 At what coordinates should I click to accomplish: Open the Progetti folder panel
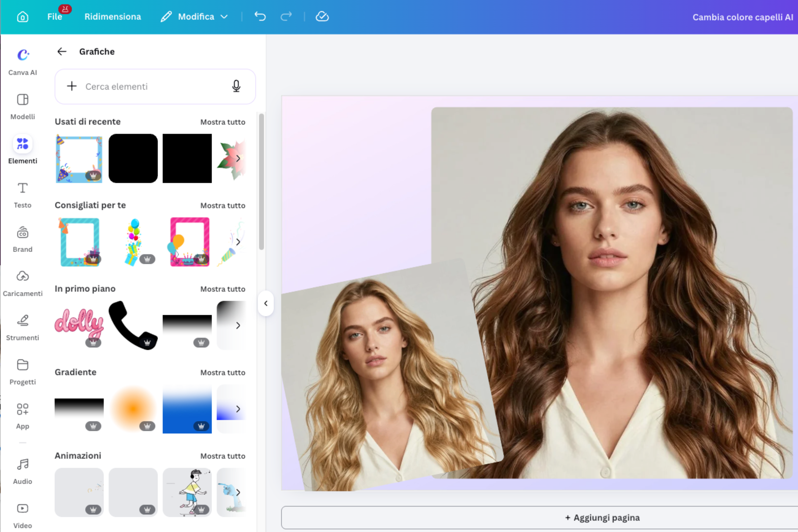point(22,372)
